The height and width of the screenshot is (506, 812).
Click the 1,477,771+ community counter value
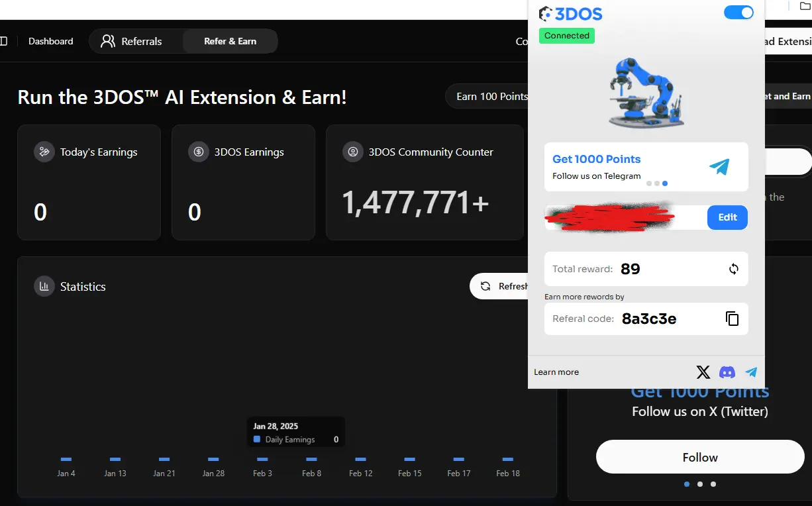tap(415, 203)
